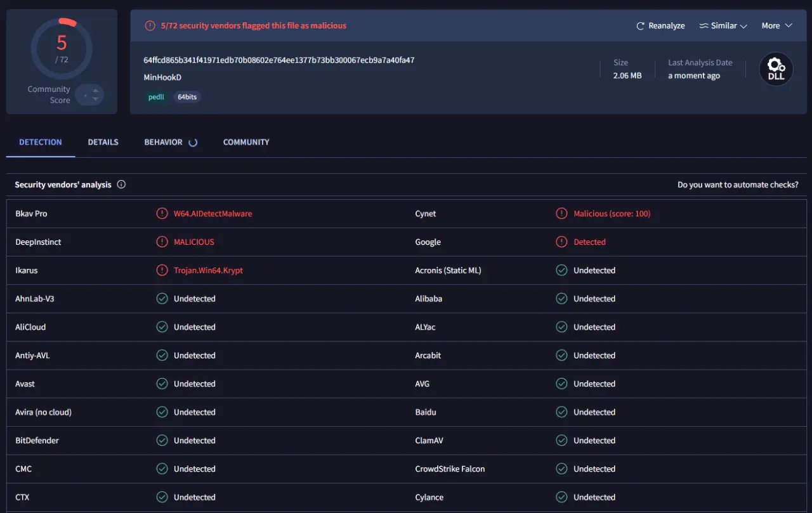Click the 5/72 flagged malicious banner text
The width and height of the screenshot is (812, 513).
coord(254,26)
